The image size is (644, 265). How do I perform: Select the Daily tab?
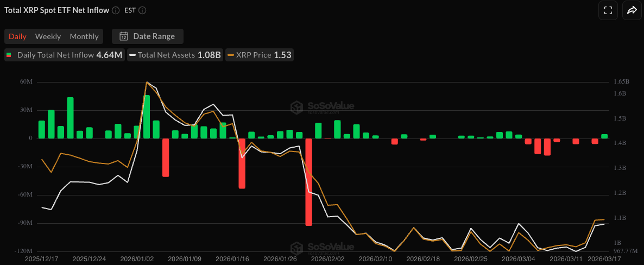point(18,36)
